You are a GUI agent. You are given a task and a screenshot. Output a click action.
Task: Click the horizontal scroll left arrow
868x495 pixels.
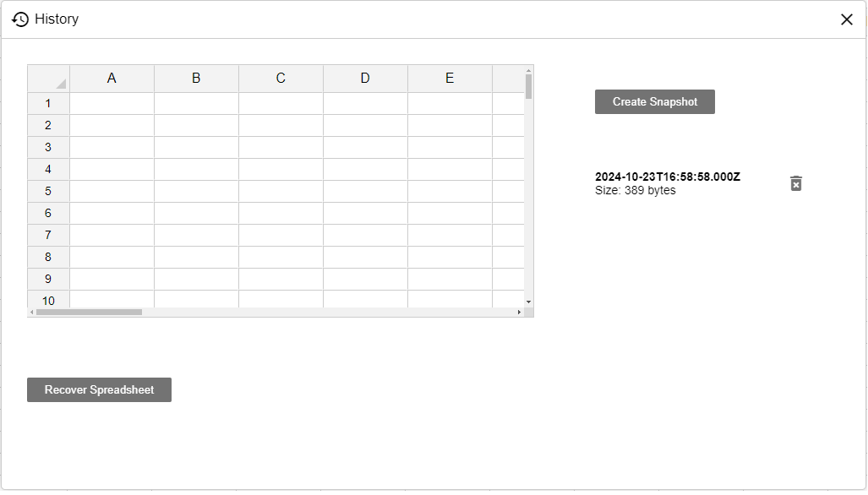click(x=31, y=313)
